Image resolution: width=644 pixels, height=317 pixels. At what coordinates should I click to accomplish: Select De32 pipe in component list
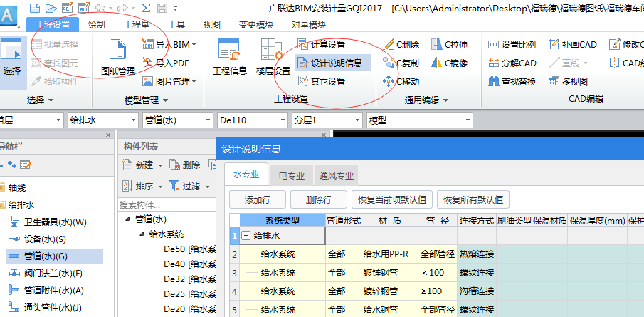pyautogui.click(x=189, y=279)
